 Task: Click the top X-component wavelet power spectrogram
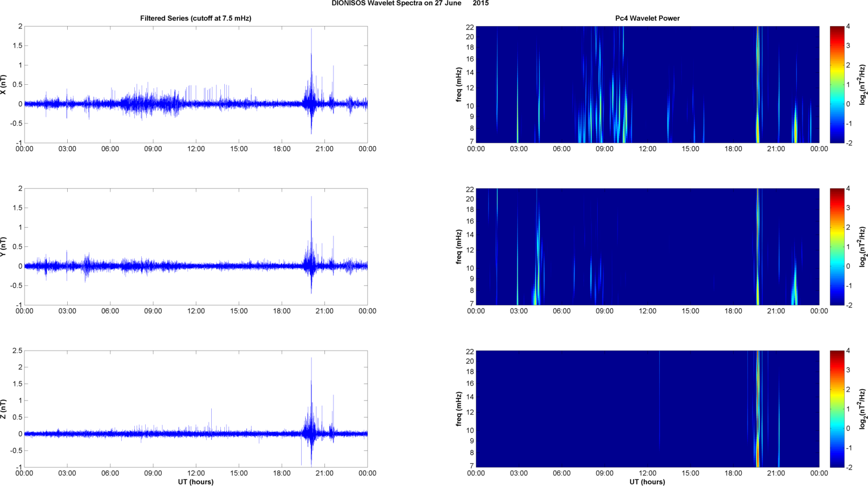click(x=647, y=84)
